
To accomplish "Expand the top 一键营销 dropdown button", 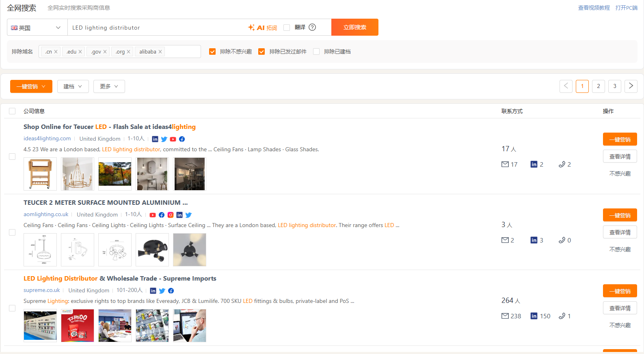I will (x=31, y=86).
